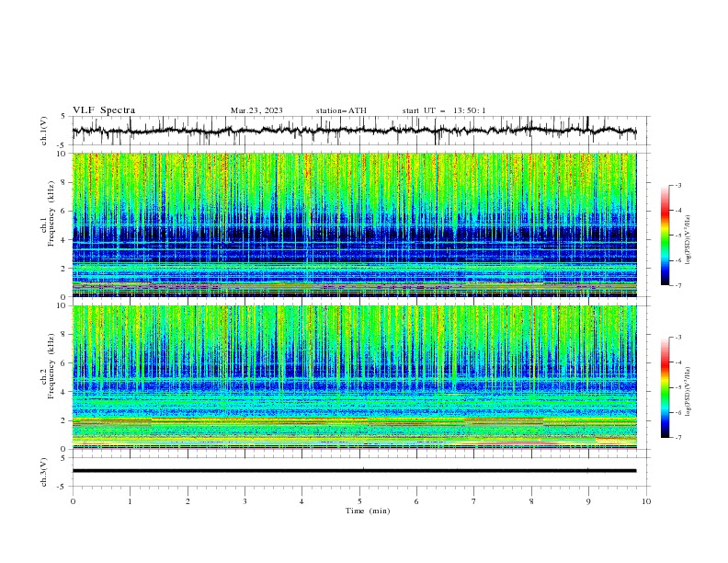
Task: Click the "5" minute tick on time axis
Action: [x=359, y=501]
